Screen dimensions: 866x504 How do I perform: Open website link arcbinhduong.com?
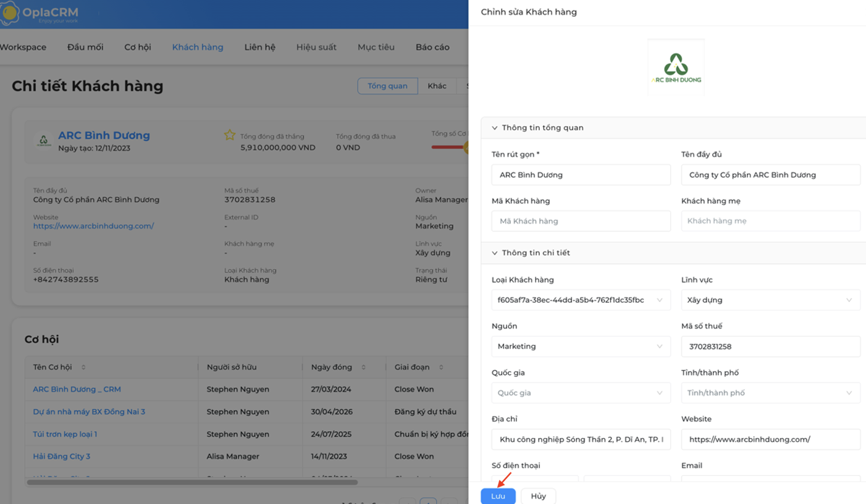pyautogui.click(x=93, y=226)
